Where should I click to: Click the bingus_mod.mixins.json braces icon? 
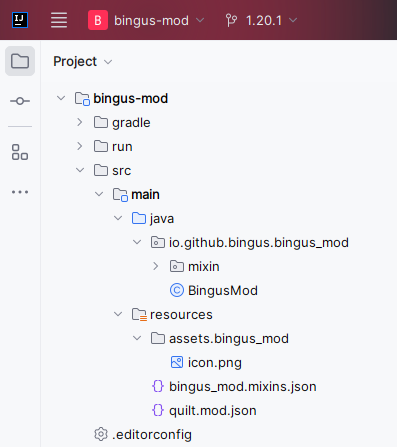click(x=158, y=386)
